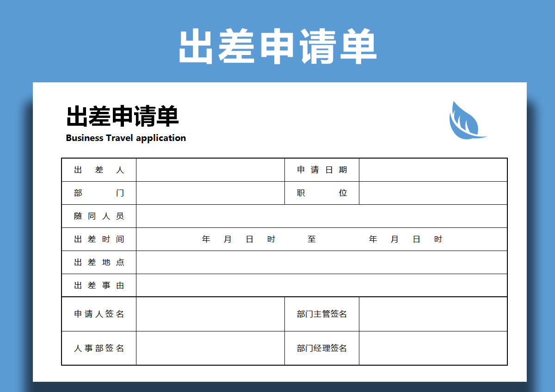Click the empty field next to 部门

point(210,193)
